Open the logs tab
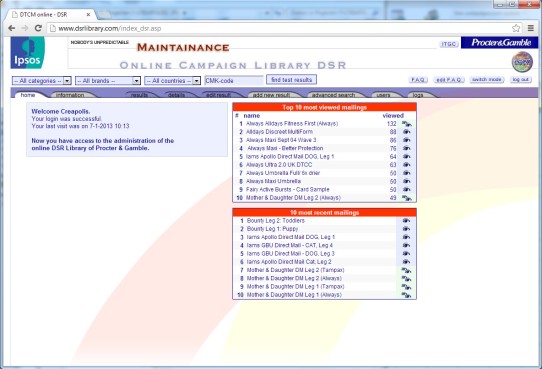 418,95
